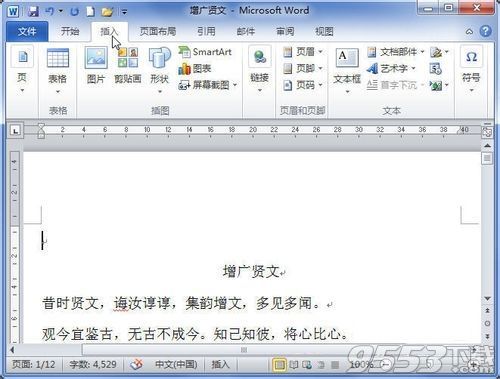
Task: Click the language 中文(中国) indicator
Action: (176, 365)
